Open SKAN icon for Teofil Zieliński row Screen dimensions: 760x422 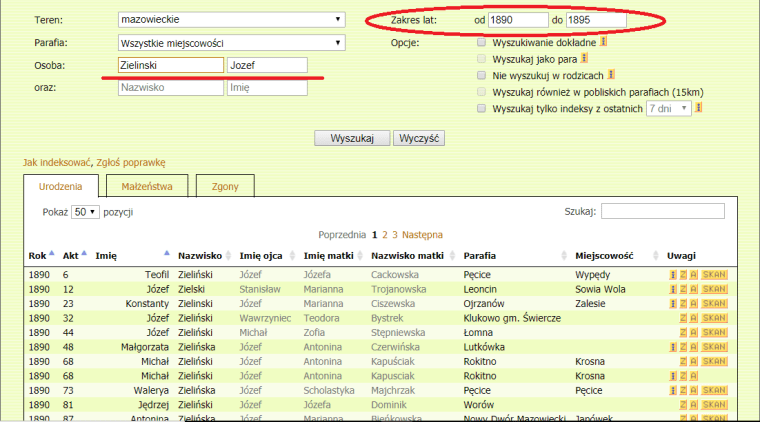[713, 274]
